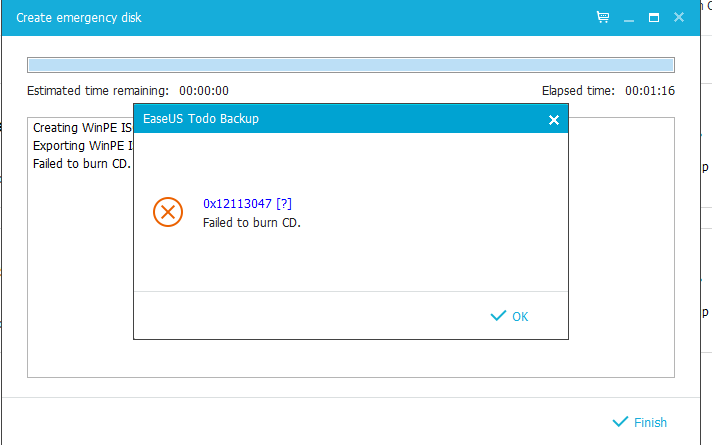Select the 'Failed to burn CD.' log line
Viewport: 712px width, 445px height.
(82, 163)
